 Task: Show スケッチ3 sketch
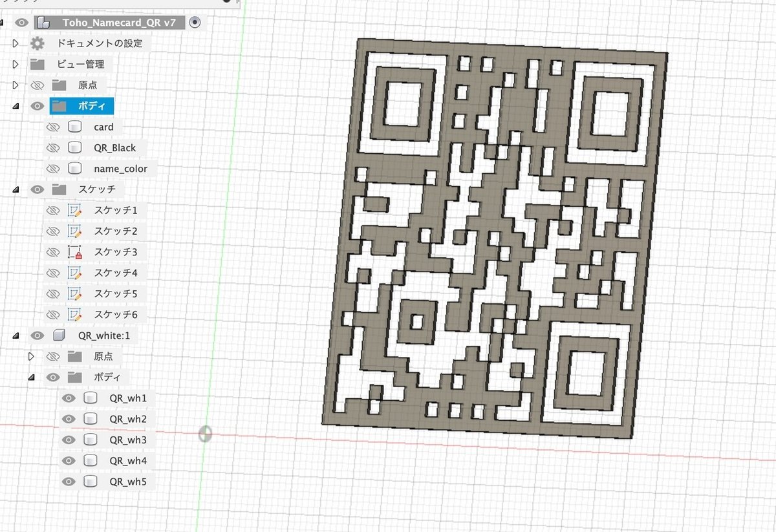53,252
